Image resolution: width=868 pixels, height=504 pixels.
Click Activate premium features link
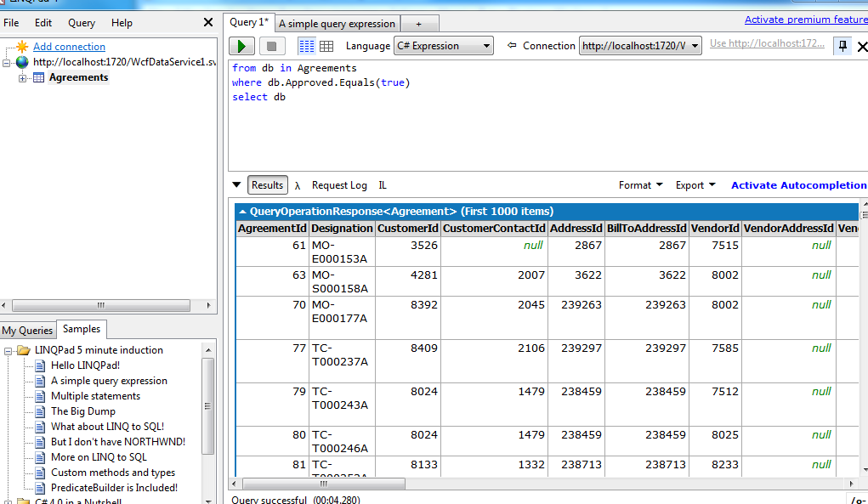click(806, 20)
